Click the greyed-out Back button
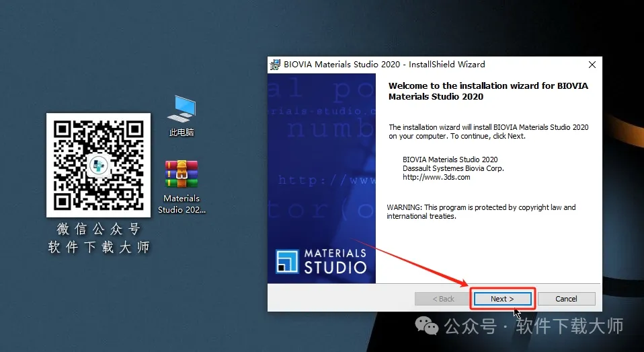Screen dimensions: 644x352 coord(442,299)
